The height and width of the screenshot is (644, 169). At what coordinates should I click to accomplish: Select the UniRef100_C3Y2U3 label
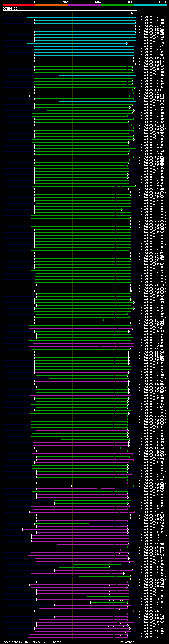(152, 393)
